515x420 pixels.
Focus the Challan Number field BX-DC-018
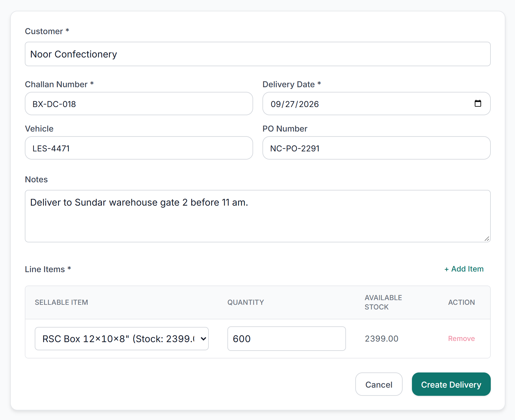pyautogui.click(x=139, y=104)
